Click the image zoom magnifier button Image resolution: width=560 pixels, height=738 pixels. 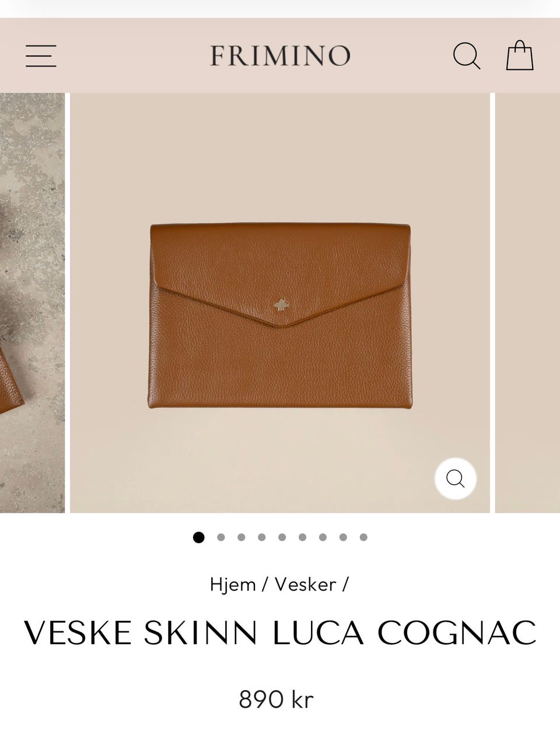(x=456, y=479)
